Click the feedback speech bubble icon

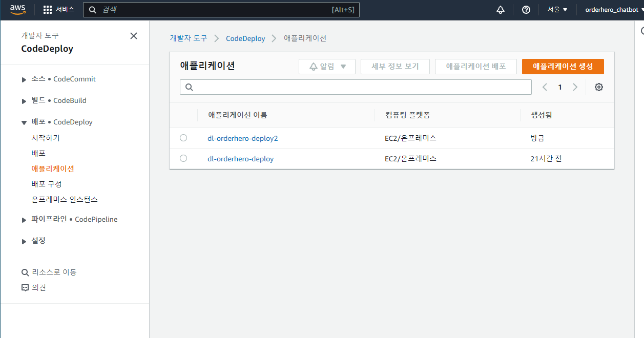(25, 288)
